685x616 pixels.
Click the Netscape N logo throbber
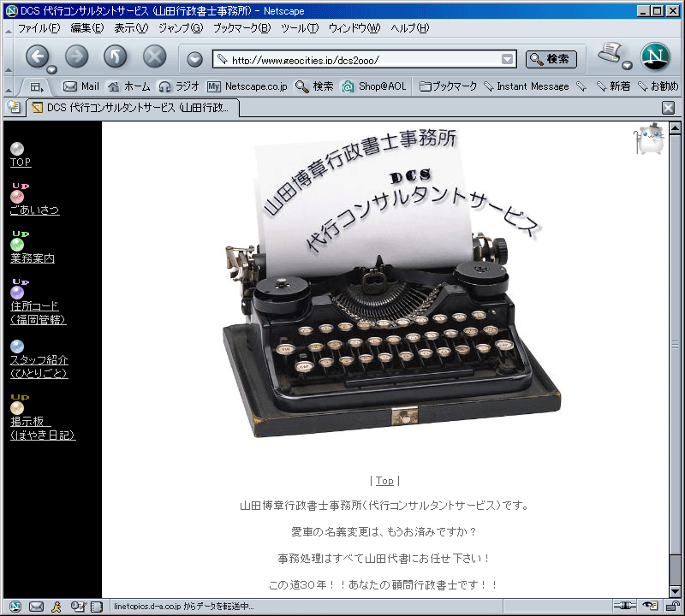pos(655,56)
